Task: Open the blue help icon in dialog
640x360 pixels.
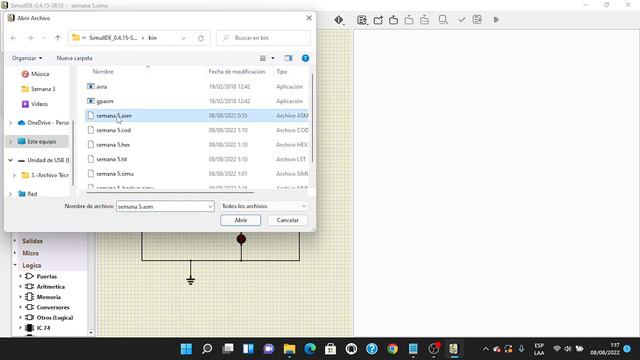Action: point(305,58)
